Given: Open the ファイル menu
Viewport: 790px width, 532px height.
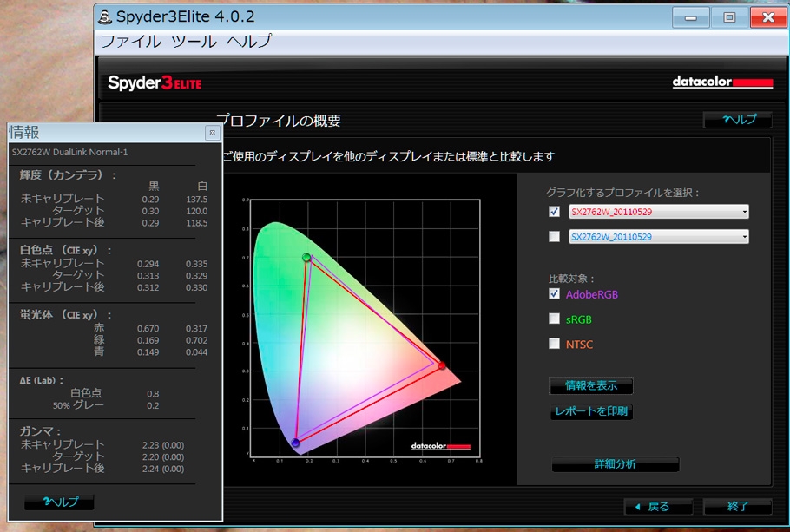Looking at the screenshot, I should click(130, 41).
